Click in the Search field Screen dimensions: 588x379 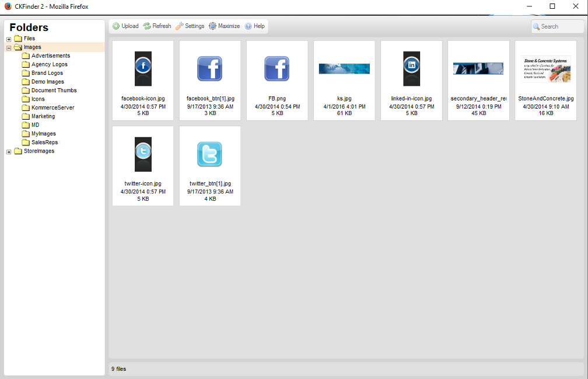pos(561,26)
